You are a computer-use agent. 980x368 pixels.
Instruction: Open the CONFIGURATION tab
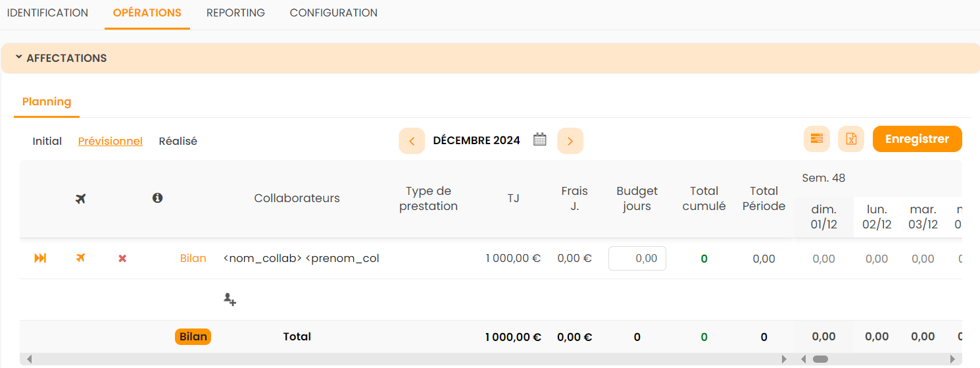333,13
